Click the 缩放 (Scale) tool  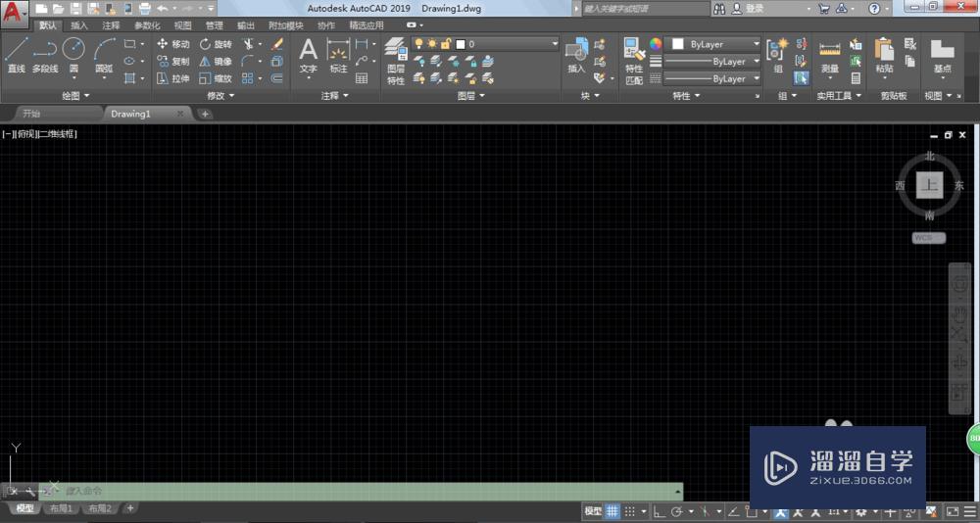point(216,78)
